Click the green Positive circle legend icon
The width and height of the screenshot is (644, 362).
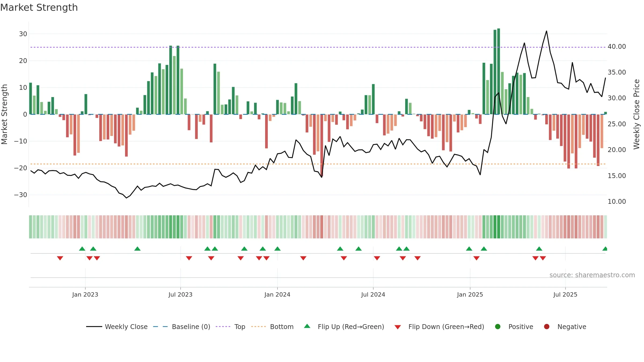pyautogui.click(x=498, y=327)
